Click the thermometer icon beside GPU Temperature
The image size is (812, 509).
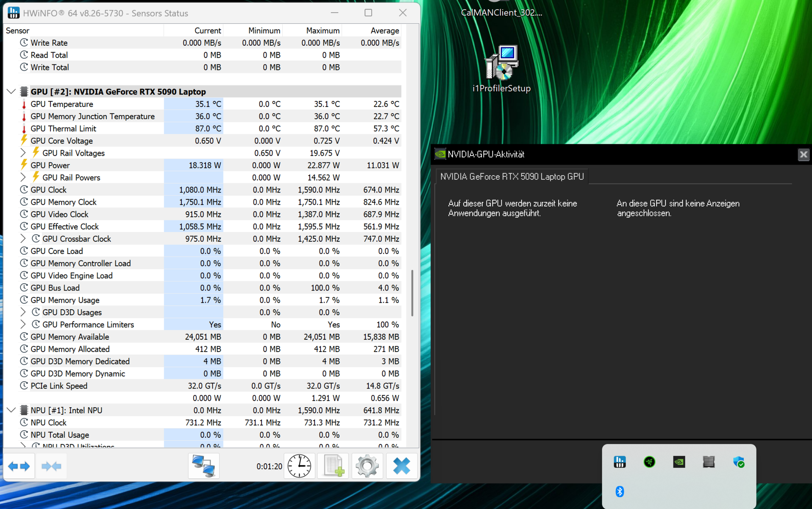[24, 104]
